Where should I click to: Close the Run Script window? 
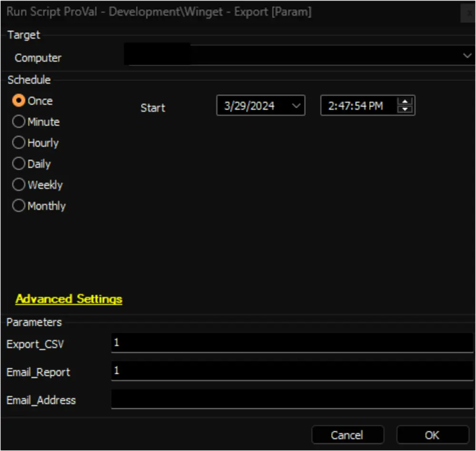point(469,13)
